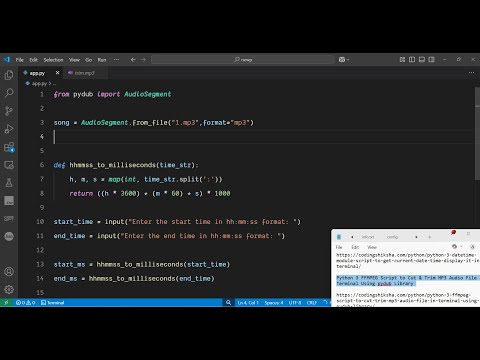The image size is (480, 360).
Task: Open the Testing flask view
Action: (x=9, y=182)
